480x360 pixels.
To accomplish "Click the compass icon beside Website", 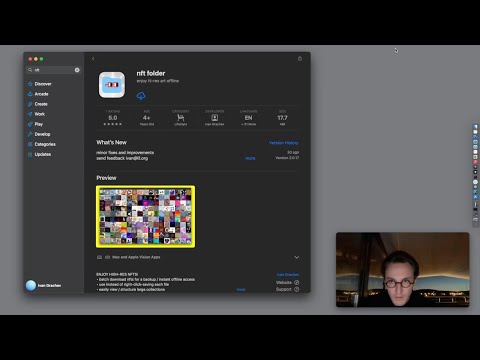I will pyautogui.click(x=297, y=282).
